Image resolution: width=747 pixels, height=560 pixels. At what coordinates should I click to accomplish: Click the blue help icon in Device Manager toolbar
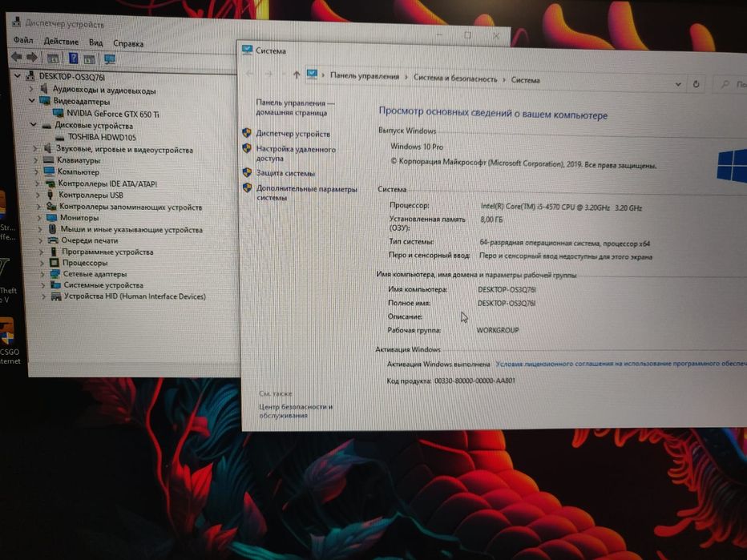[x=74, y=58]
